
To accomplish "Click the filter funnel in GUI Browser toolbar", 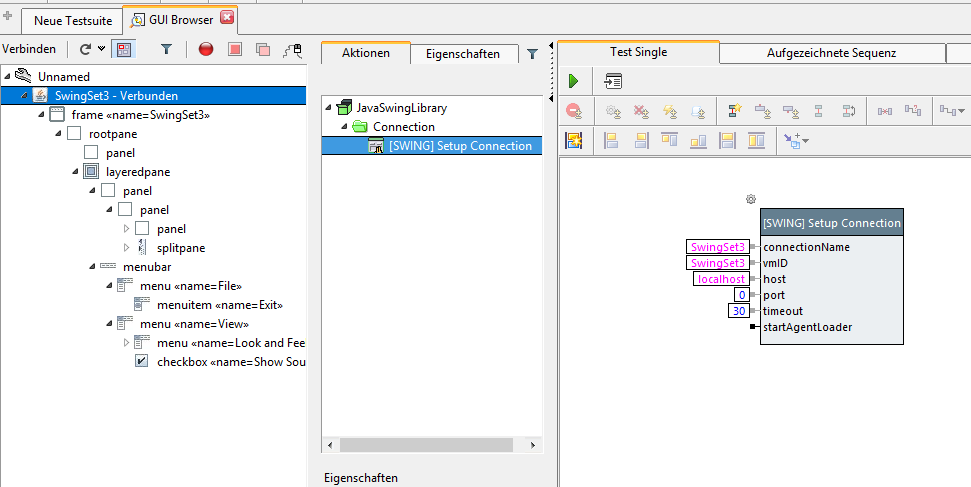I will [x=167, y=48].
